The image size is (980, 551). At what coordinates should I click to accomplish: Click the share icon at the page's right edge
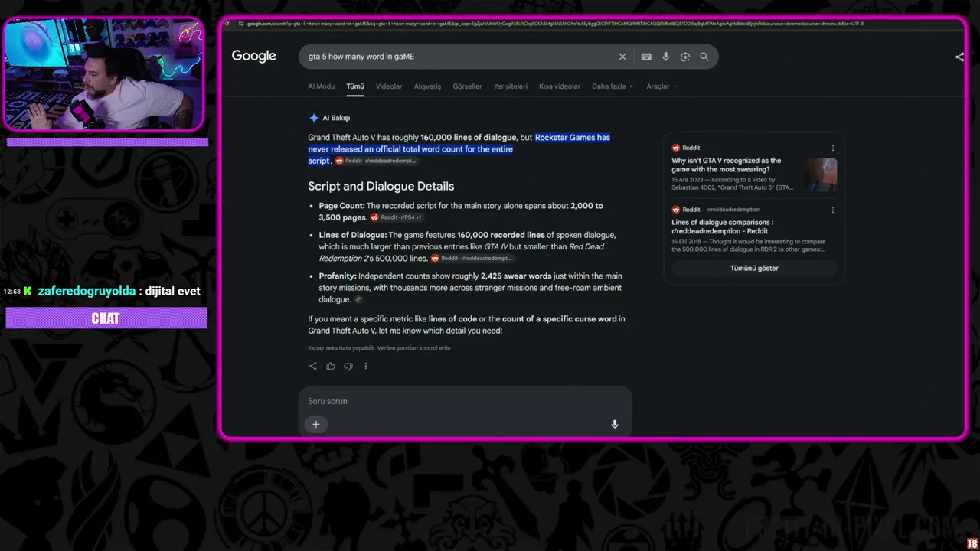tap(959, 57)
